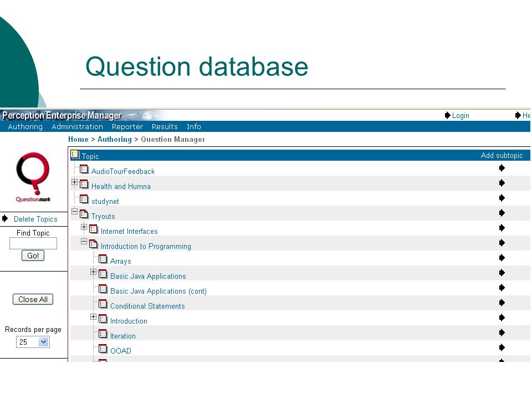The image size is (532, 399).
Task: Click the arrow icon beside Delete Topics
Action: pyautogui.click(x=5, y=218)
